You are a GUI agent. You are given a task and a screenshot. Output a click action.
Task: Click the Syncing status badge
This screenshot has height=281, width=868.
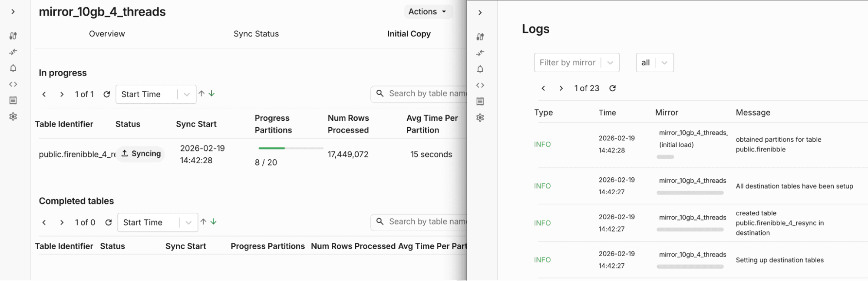(x=141, y=154)
